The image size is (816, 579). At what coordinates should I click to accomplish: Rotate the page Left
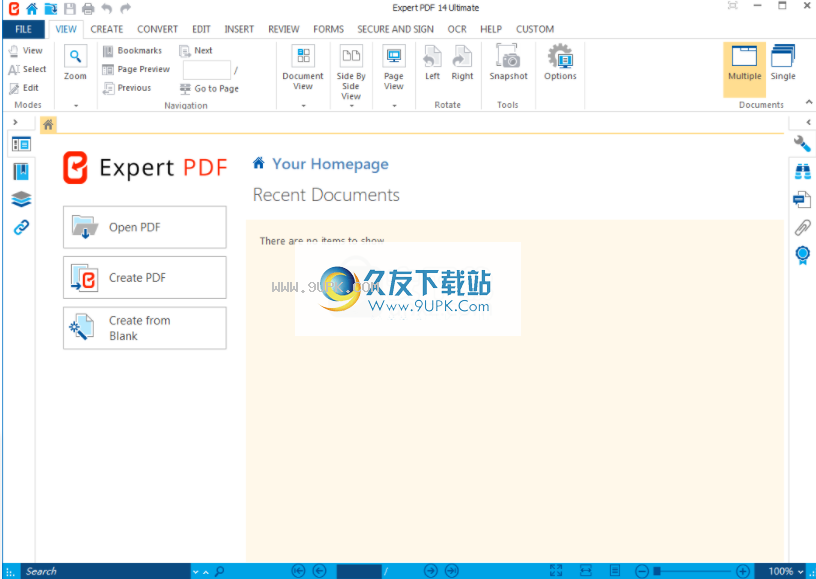[x=432, y=62]
